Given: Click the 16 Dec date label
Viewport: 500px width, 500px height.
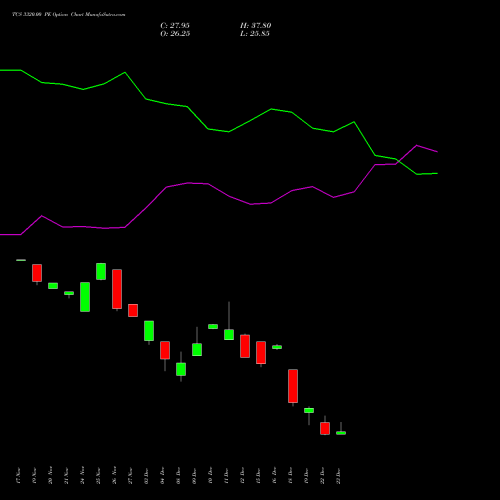Looking at the screenshot, I should tap(274, 476).
